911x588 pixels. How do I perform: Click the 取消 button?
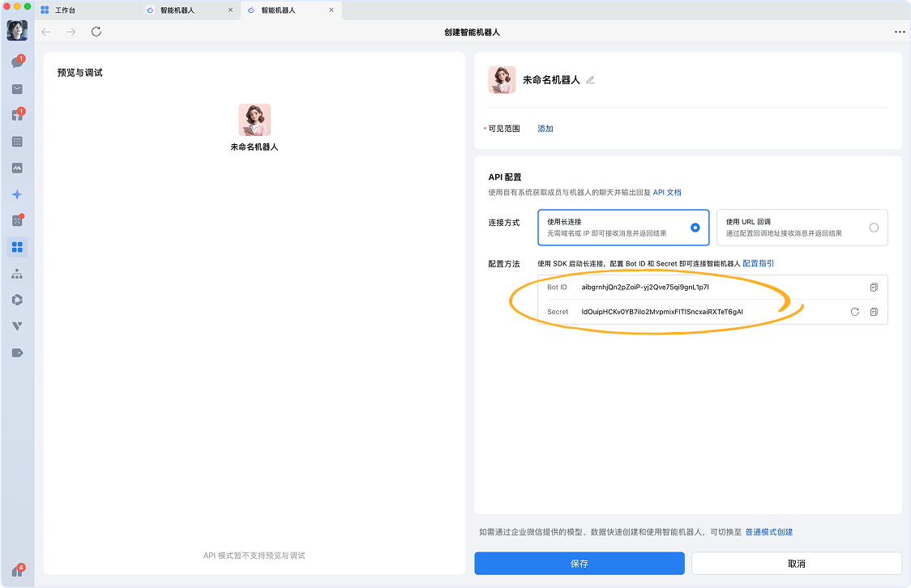point(796,564)
